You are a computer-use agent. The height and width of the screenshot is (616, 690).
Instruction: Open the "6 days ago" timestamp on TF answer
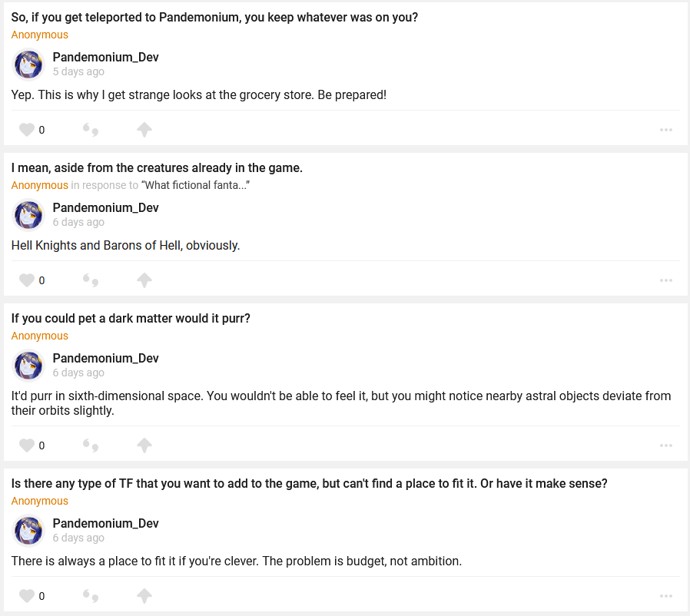click(x=78, y=538)
